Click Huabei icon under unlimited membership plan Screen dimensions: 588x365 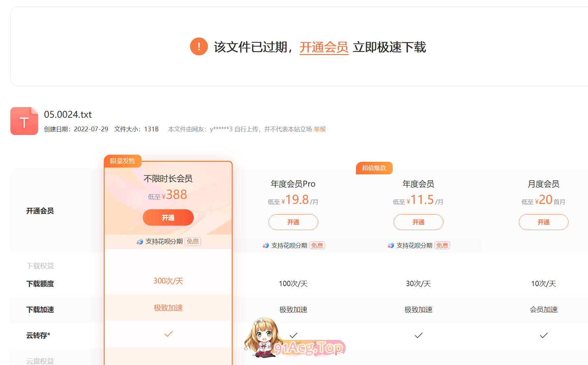point(140,242)
